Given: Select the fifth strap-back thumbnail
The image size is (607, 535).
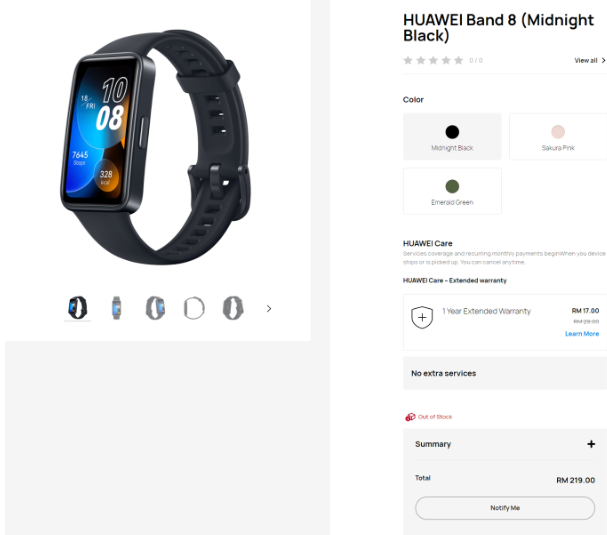Looking at the screenshot, I should pos(233,308).
